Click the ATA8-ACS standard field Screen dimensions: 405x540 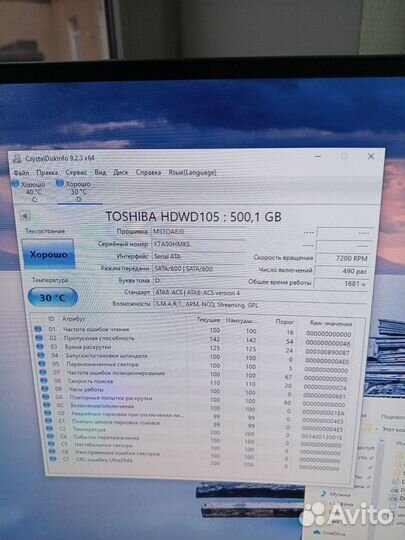pos(260,293)
